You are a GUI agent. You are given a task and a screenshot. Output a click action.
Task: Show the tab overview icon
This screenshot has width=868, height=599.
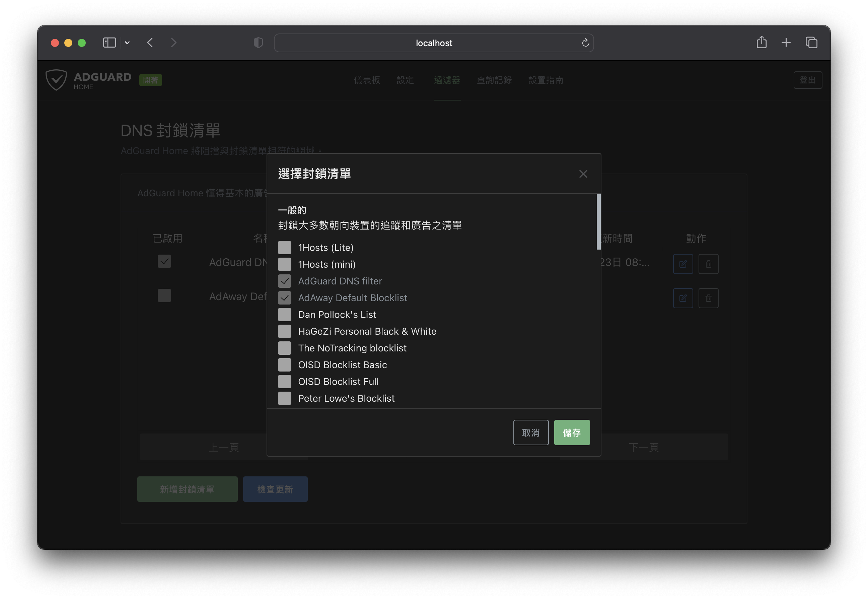click(811, 43)
